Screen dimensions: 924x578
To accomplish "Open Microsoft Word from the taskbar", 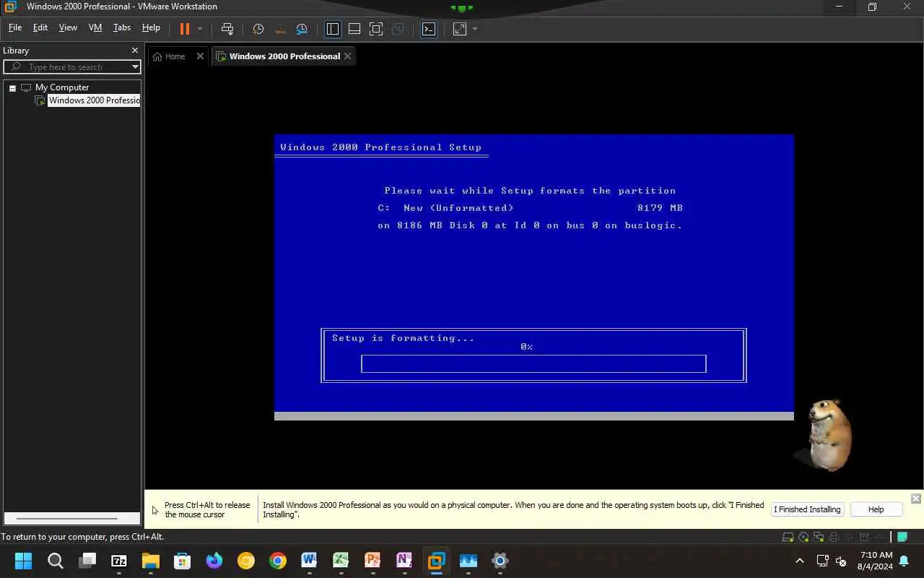I will pos(309,561).
